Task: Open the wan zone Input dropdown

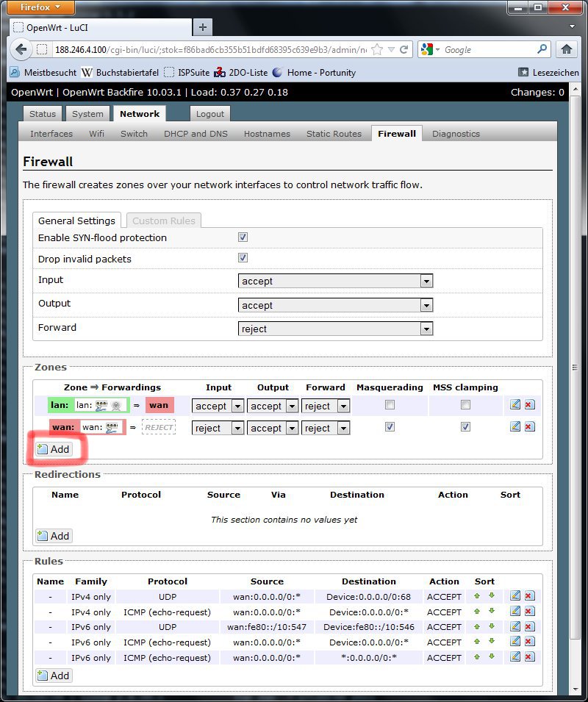Action: 218,428
